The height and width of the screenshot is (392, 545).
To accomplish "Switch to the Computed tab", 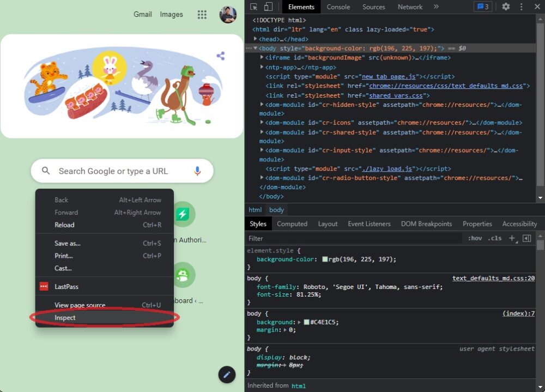I will (x=292, y=224).
